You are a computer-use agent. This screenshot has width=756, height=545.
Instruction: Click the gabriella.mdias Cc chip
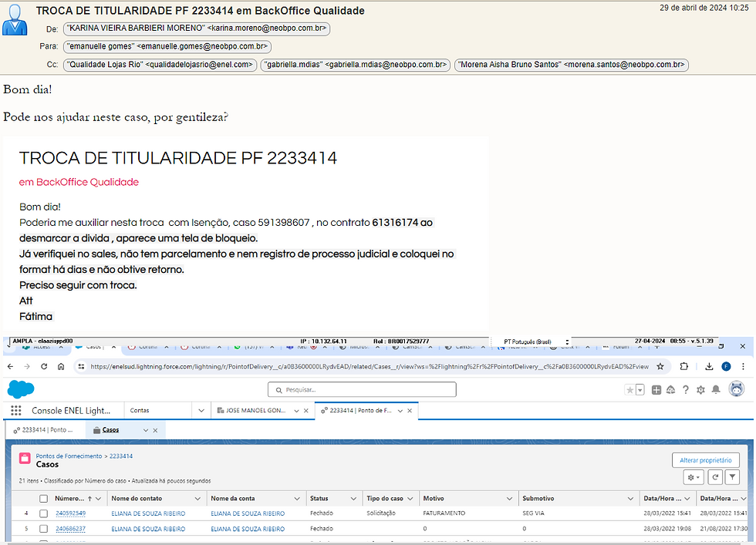tap(356, 65)
